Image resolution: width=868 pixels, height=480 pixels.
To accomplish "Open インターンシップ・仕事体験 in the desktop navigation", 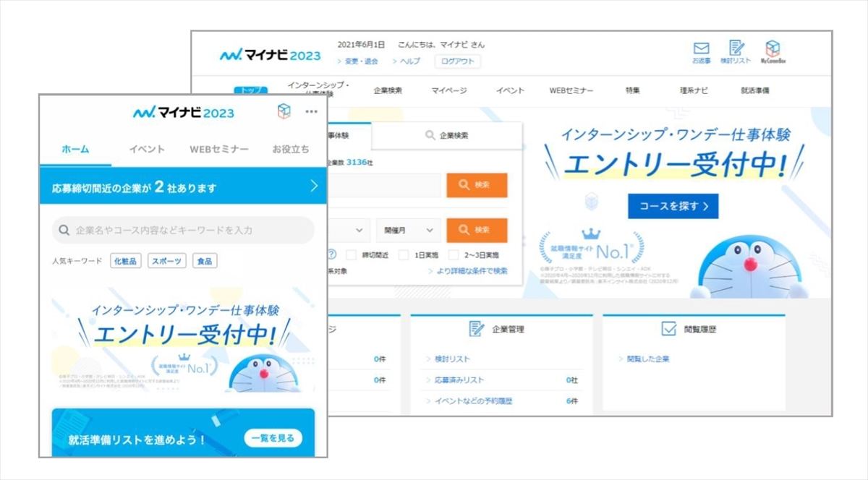I will click(318, 89).
